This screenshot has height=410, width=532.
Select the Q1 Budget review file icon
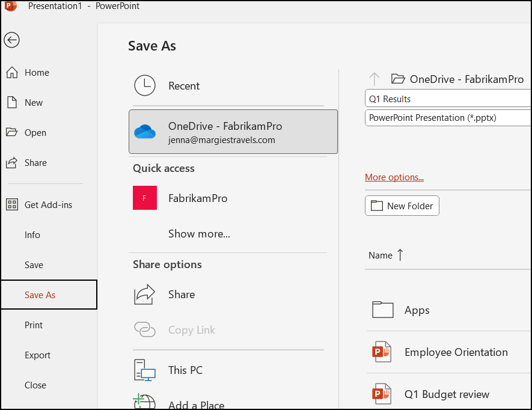(x=381, y=394)
